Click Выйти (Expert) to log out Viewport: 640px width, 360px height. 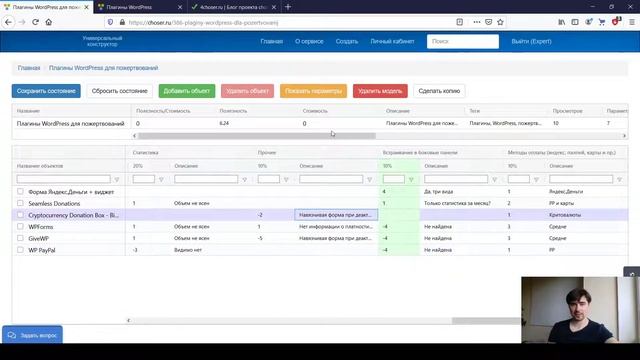531,41
